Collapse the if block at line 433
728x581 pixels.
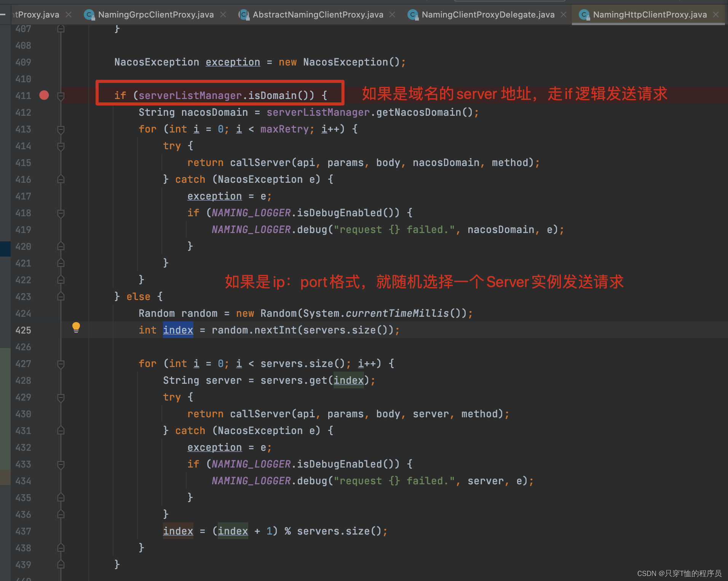click(x=61, y=464)
